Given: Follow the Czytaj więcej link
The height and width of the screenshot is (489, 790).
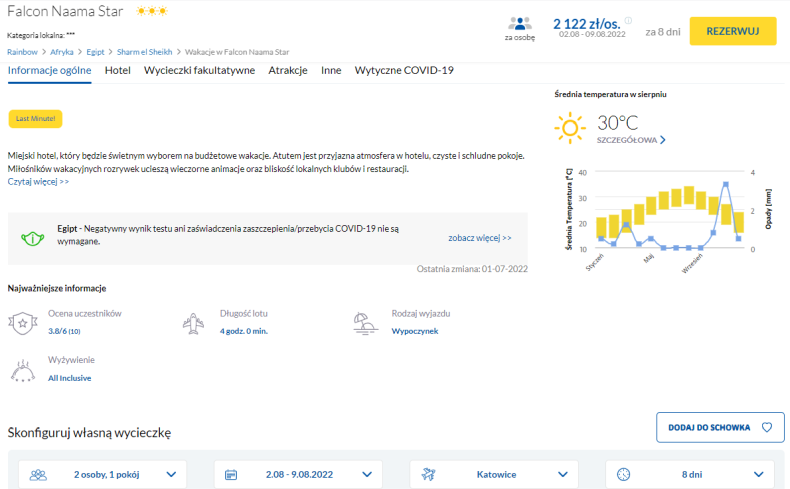Looking at the screenshot, I should (38, 182).
